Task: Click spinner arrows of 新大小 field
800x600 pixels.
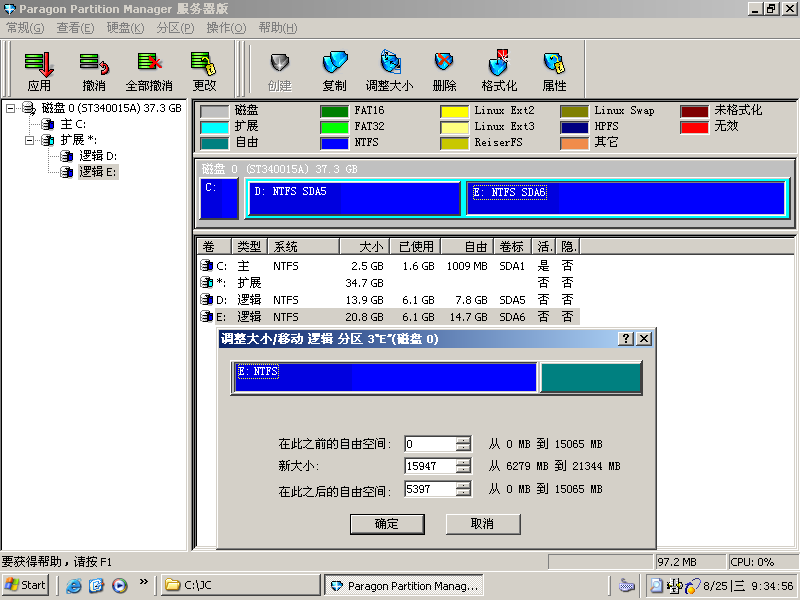Action: click(x=463, y=466)
